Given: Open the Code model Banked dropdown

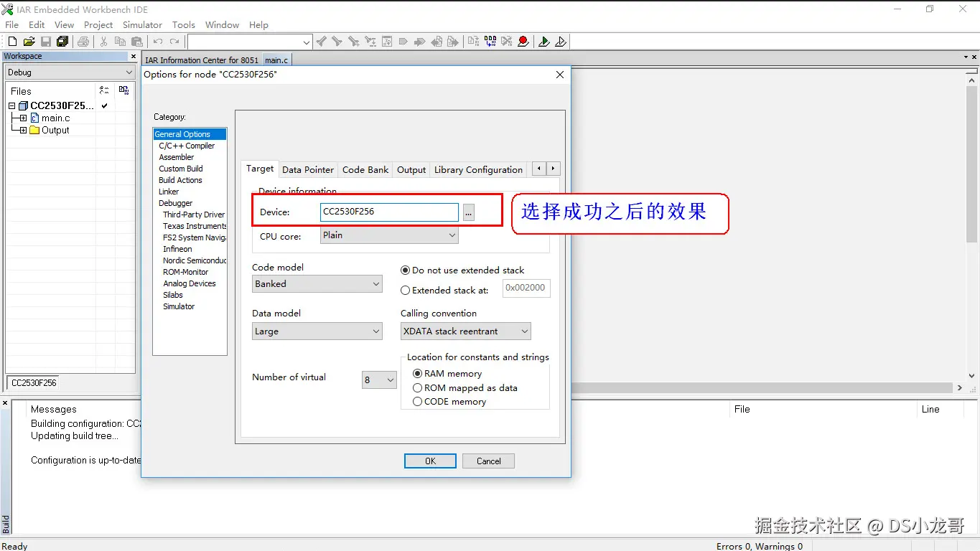Looking at the screenshot, I should coord(317,284).
